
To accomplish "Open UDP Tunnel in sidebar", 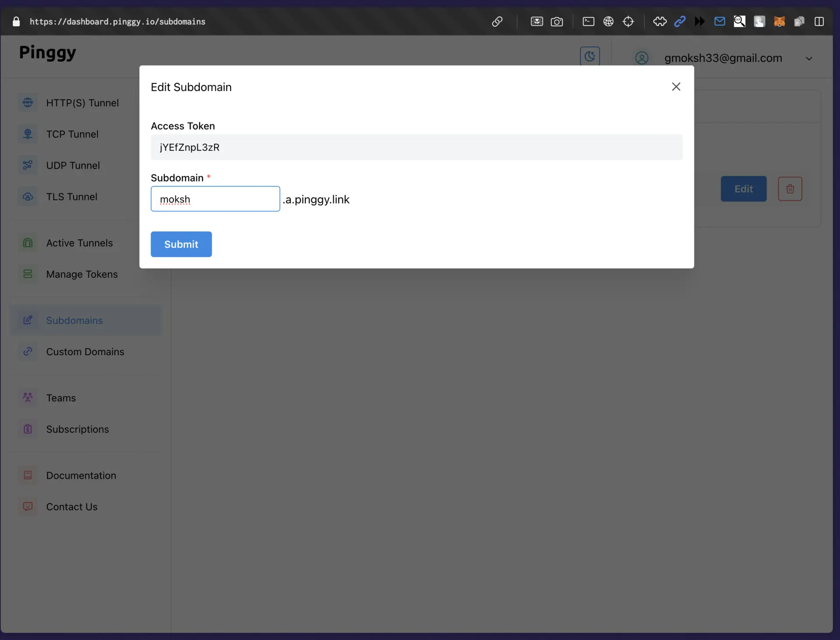I will click(85, 165).
